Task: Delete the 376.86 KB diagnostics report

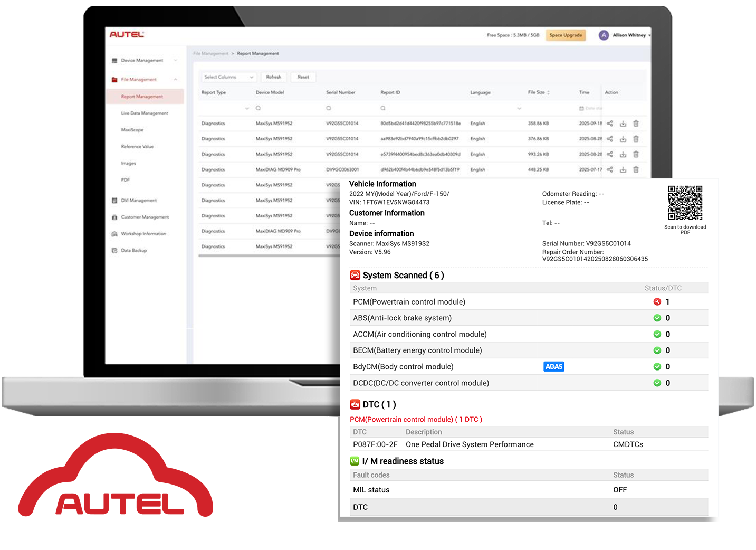Action: (x=636, y=139)
